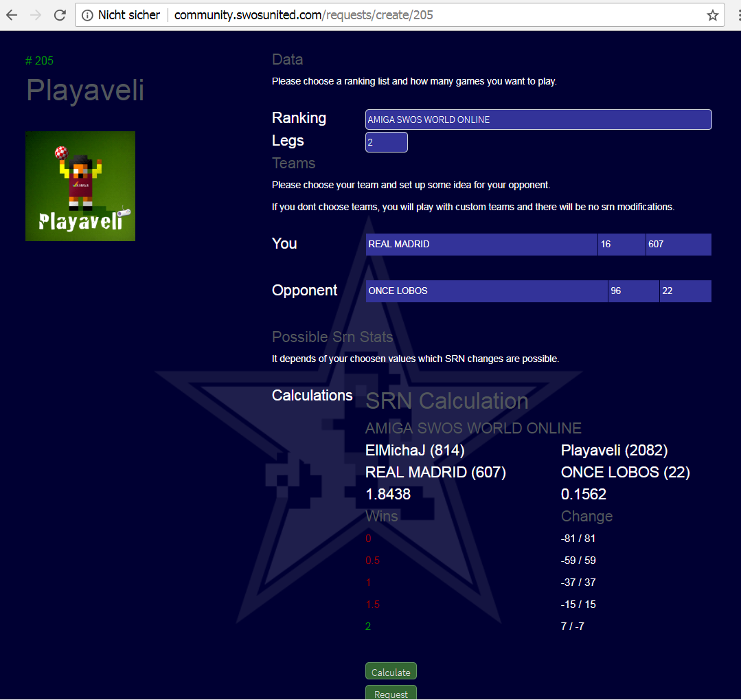Select the ONCE LOBOS opponent field

486,291
